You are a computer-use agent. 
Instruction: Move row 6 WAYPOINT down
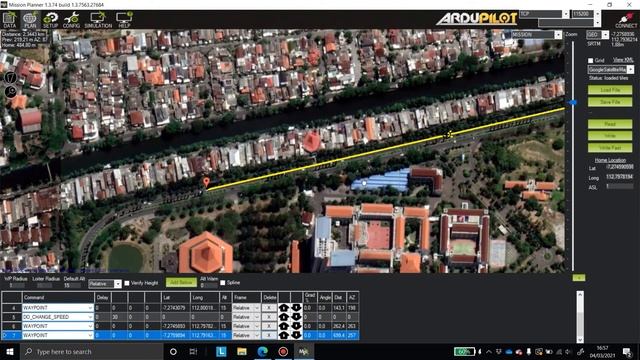pyautogui.click(x=296, y=326)
